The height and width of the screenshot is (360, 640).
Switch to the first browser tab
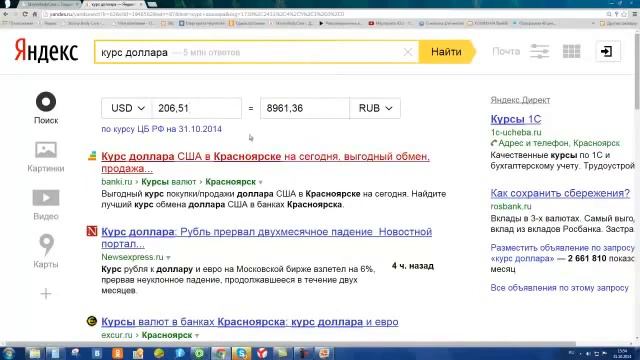click(x=49, y=4)
